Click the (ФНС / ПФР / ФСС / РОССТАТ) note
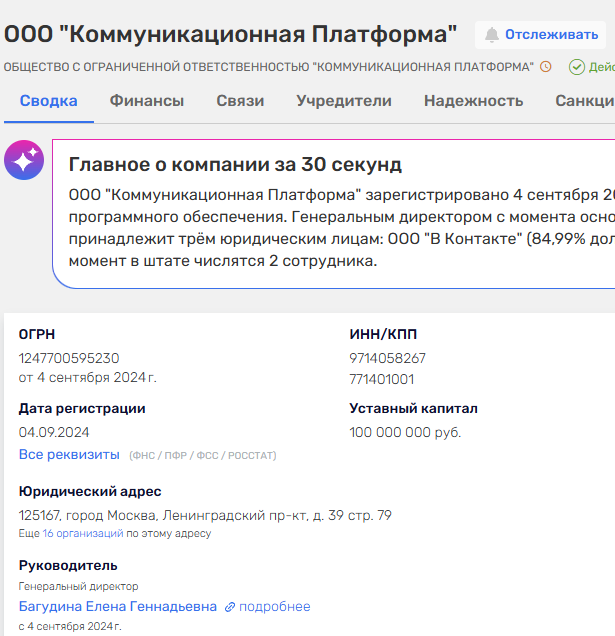Image resolution: width=615 pixels, height=636 pixels. [202, 456]
